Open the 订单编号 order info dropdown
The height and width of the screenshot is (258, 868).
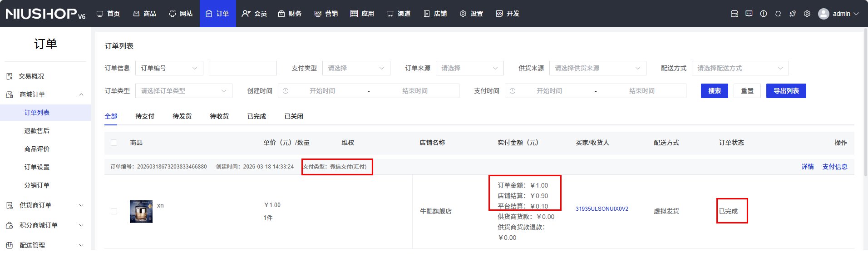169,68
